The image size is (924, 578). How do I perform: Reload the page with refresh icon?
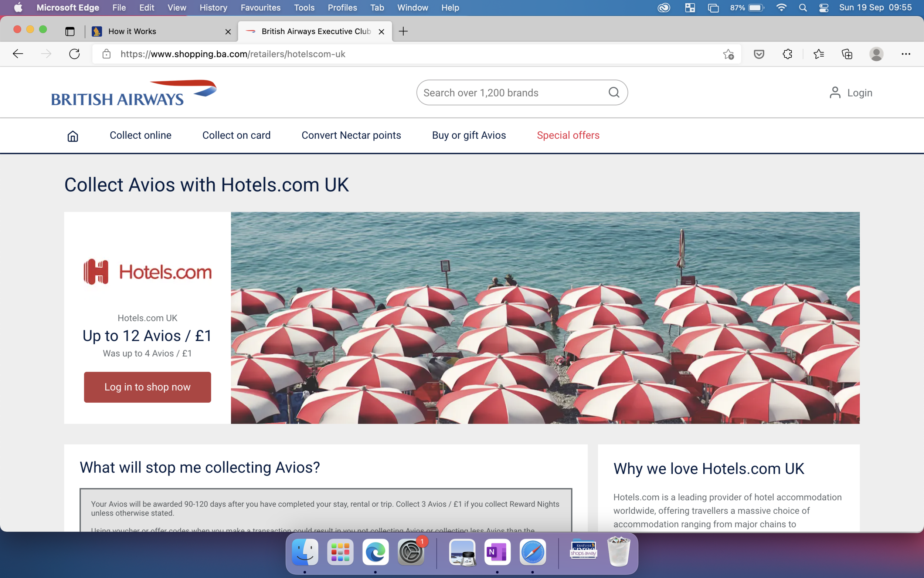coord(75,54)
